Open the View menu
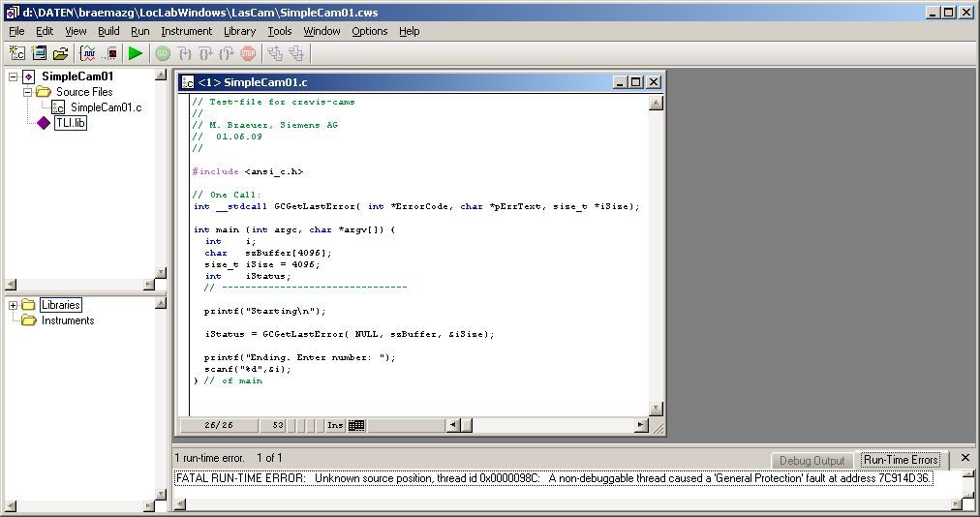Screen dimensions: 980x517 click(x=76, y=31)
